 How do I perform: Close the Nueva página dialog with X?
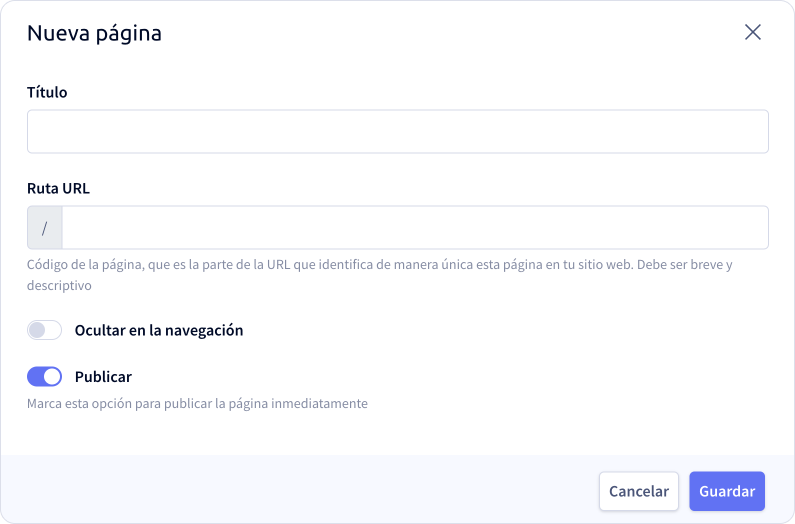[753, 32]
